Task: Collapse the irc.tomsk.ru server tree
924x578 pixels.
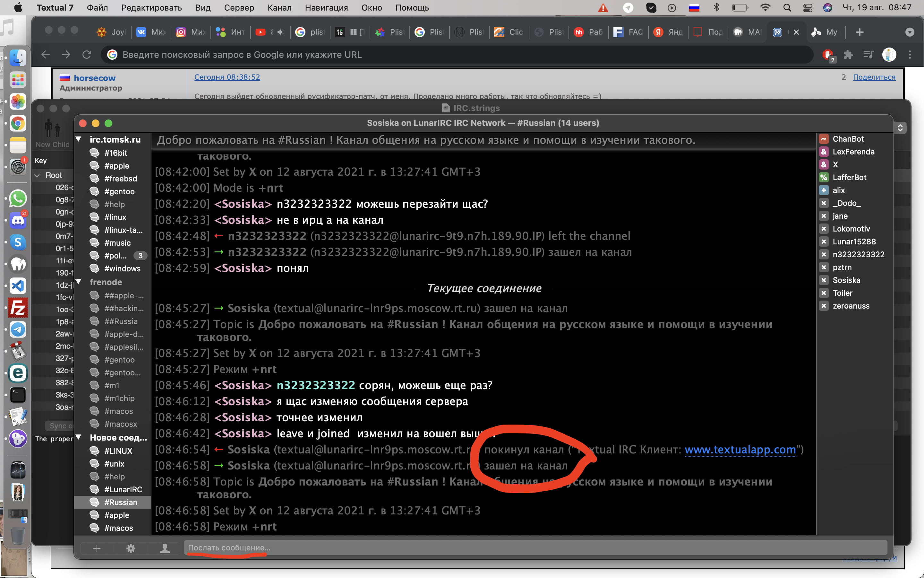Action: (x=79, y=139)
